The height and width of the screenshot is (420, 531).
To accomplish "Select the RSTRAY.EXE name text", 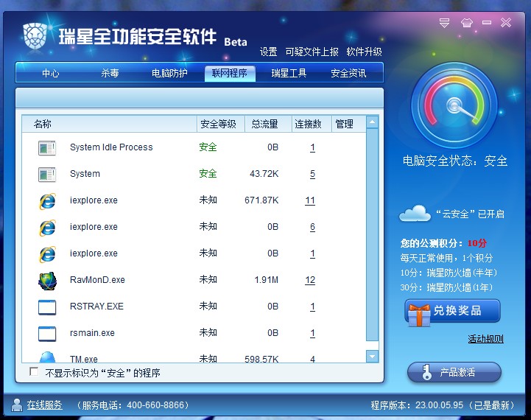I will click(x=96, y=307).
